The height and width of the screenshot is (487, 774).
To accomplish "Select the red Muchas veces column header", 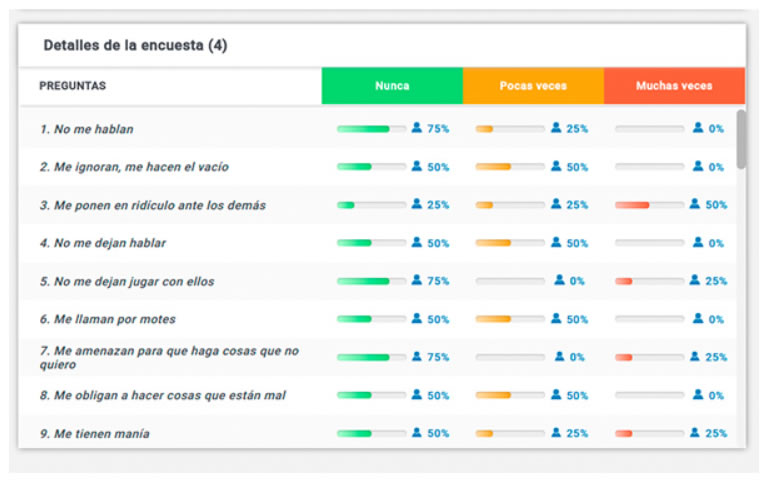I will (x=674, y=86).
